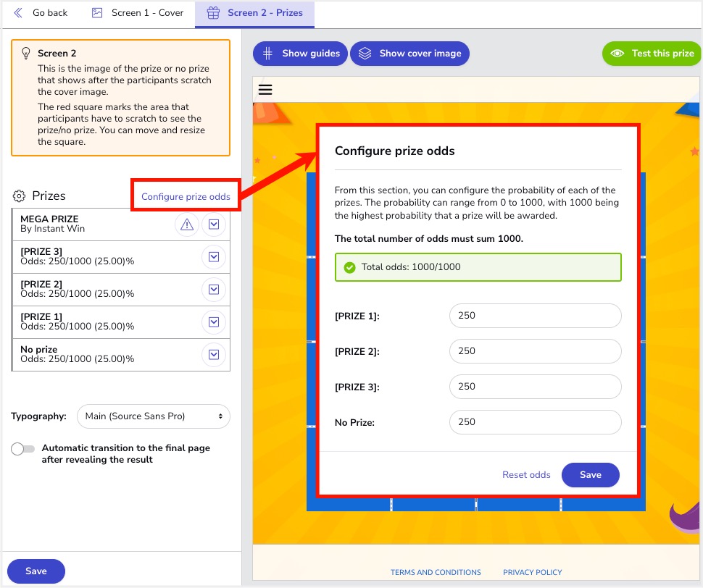Show guides on the canvas
The height and width of the screenshot is (588, 703).
[300, 54]
